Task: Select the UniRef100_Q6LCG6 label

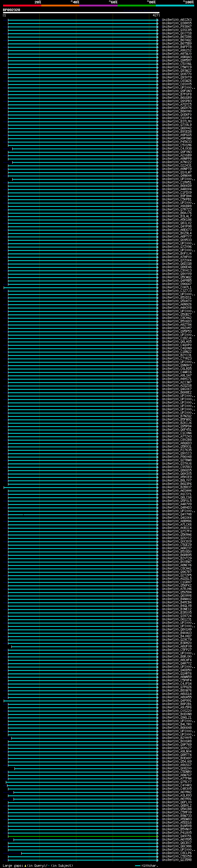Action: point(177,497)
